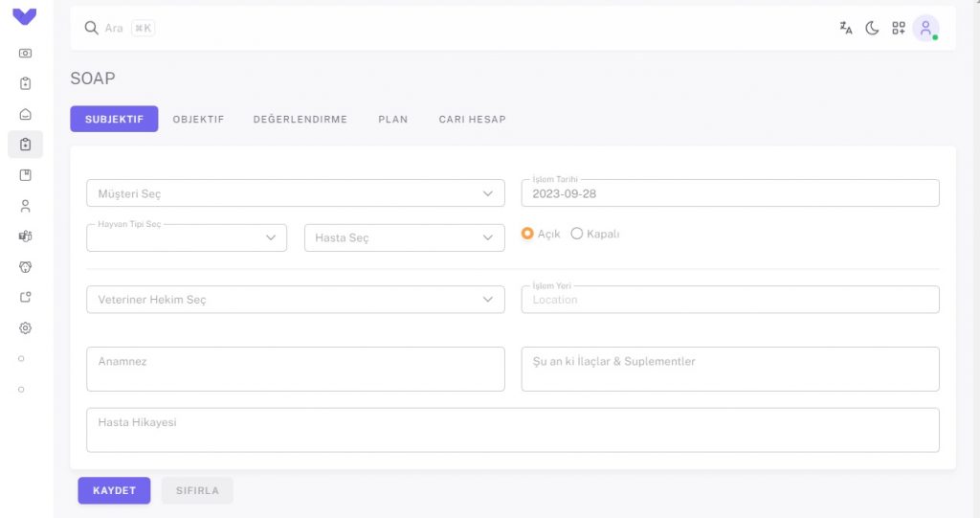This screenshot has width=980, height=518.
Task: Open the Veteriner Hekim Seç dropdown
Action: (296, 300)
